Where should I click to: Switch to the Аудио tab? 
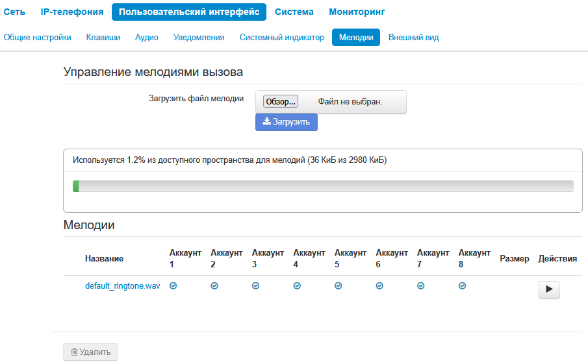click(x=147, y=38)
